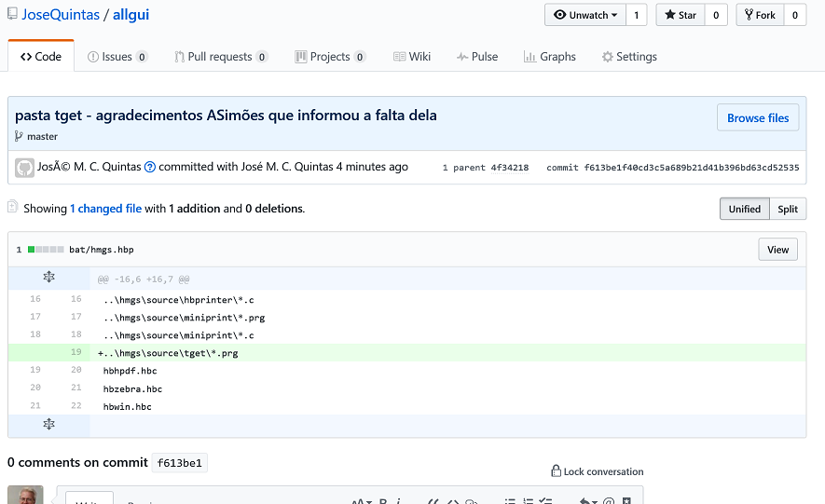
Task: Expand hidden lines above line 16
Action: coord(48,278)
